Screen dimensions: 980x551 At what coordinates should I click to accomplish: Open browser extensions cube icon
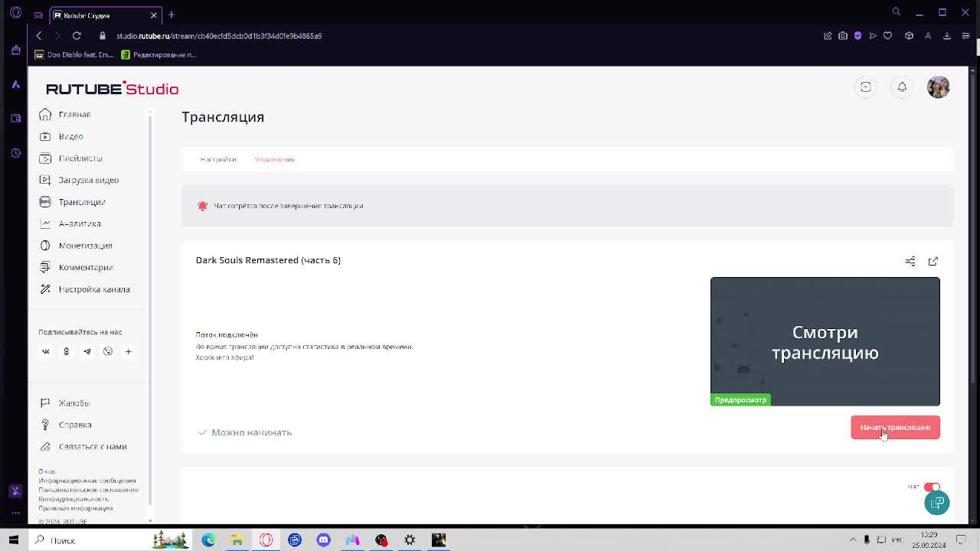point(909,35)
